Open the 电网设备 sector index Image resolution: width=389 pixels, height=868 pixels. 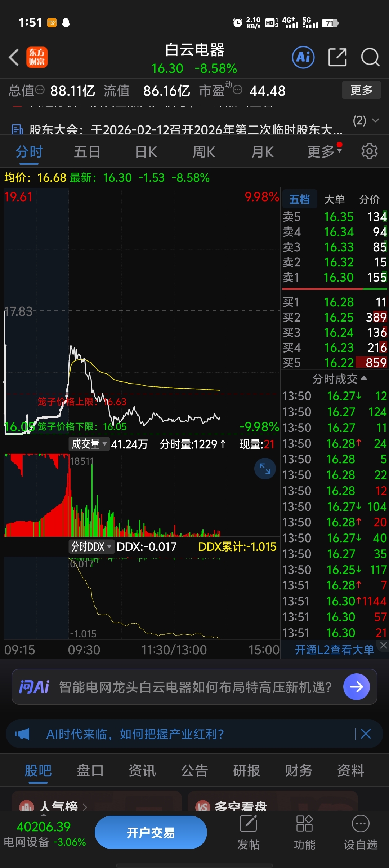(45, 834)
